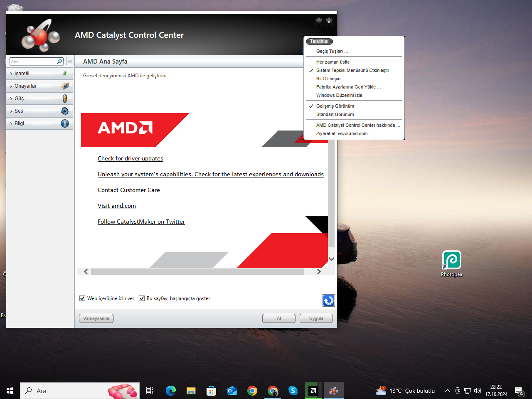Click the Uygula button
This screenshot has height=399, width=532.
316,318
